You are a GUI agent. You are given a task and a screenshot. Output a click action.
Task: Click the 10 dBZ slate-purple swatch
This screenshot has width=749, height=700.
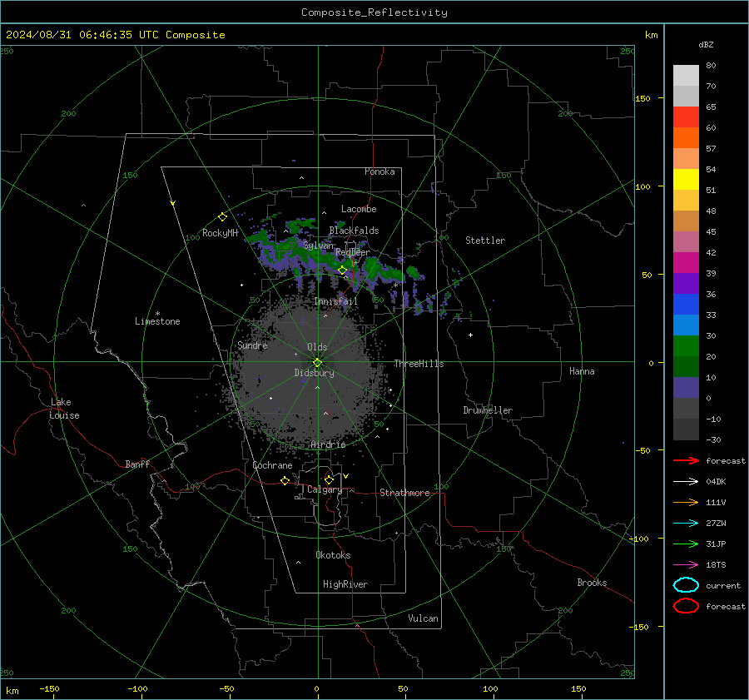(686, 388)
